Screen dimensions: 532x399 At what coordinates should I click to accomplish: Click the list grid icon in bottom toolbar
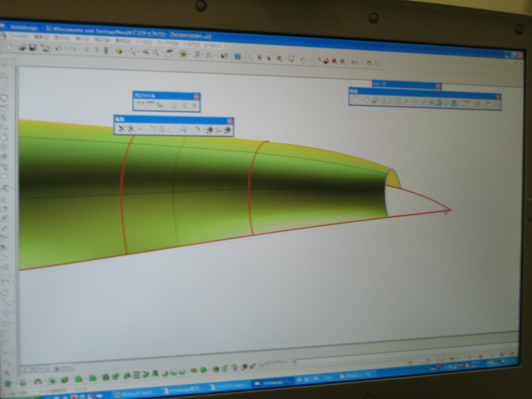[135, 375]
